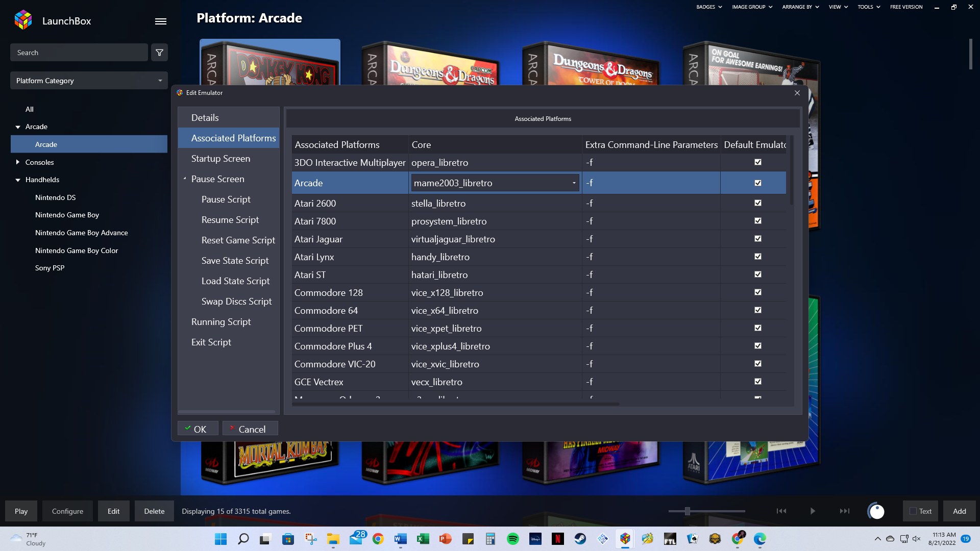This screenshot has height=551, width=980.
Task: Open the Tools menu
Action: [x=869, y=7]
